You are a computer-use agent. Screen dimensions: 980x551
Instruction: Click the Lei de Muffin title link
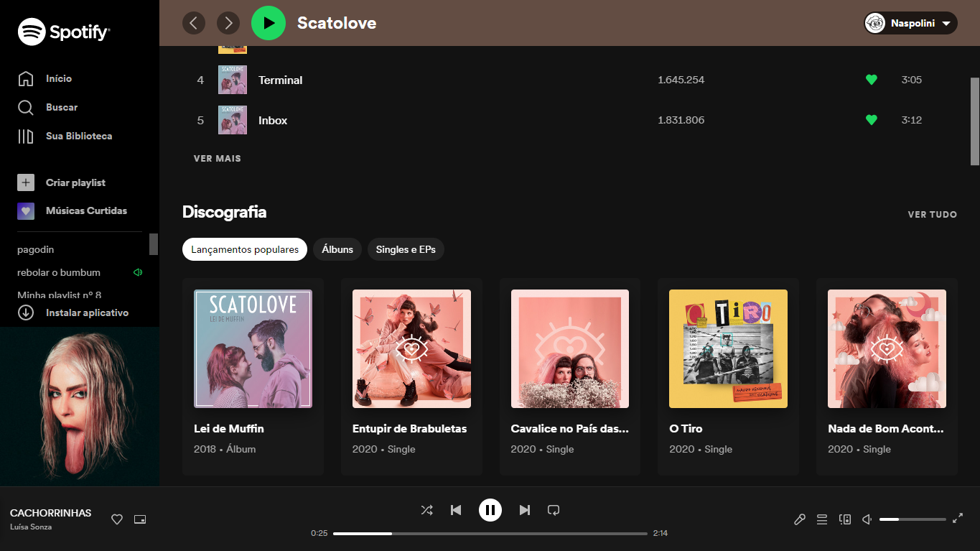tap(229, 429)
